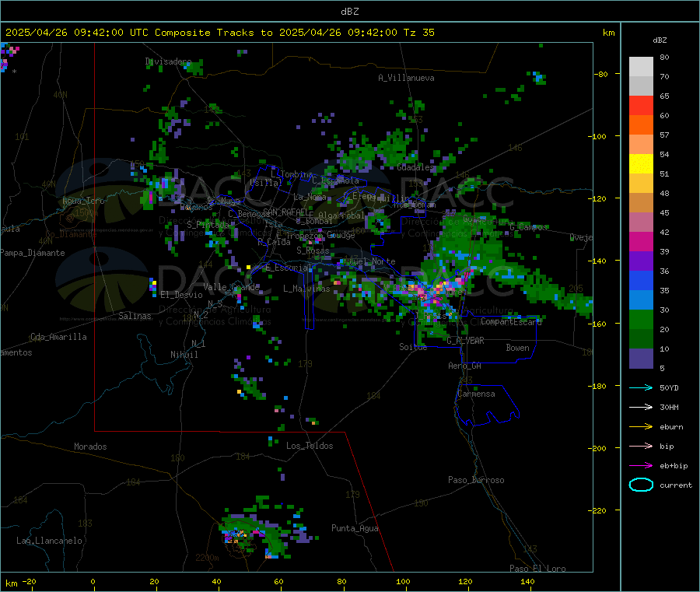Click the 'Lag.Llancanelo' map label

[49, 541]
